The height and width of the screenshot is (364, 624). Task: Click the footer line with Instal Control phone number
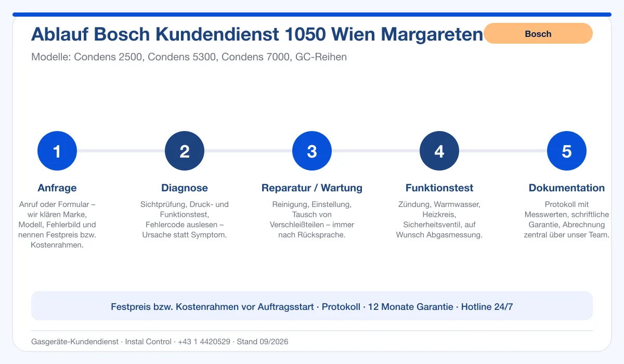160,342
